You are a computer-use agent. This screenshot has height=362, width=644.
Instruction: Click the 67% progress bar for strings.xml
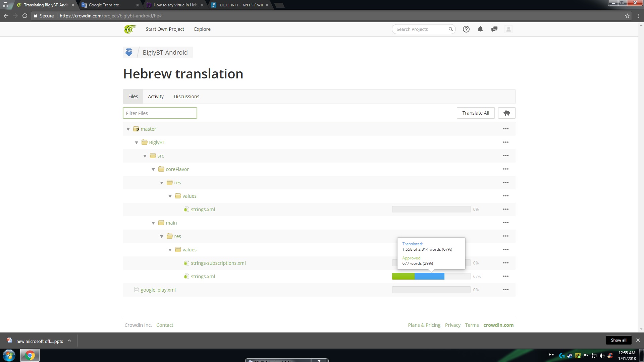coord(431,276)
